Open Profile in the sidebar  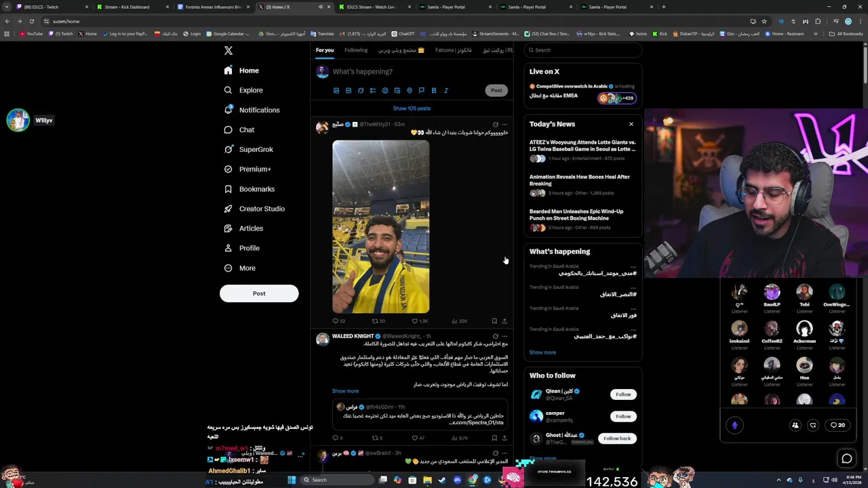[x=241, y=248]
